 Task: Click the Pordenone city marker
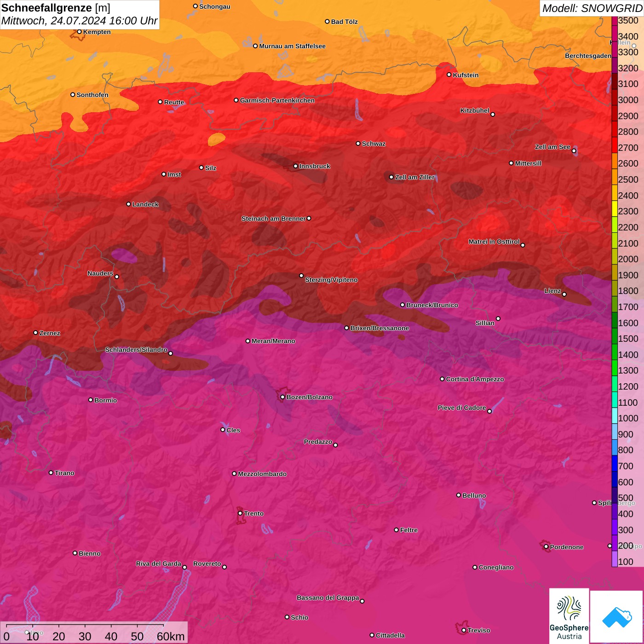click(x=546, y=547)
